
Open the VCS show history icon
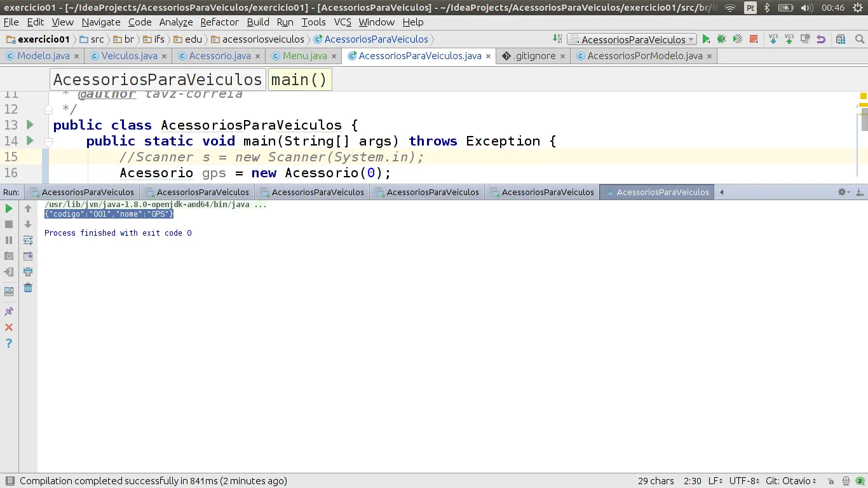coord(804,39)
